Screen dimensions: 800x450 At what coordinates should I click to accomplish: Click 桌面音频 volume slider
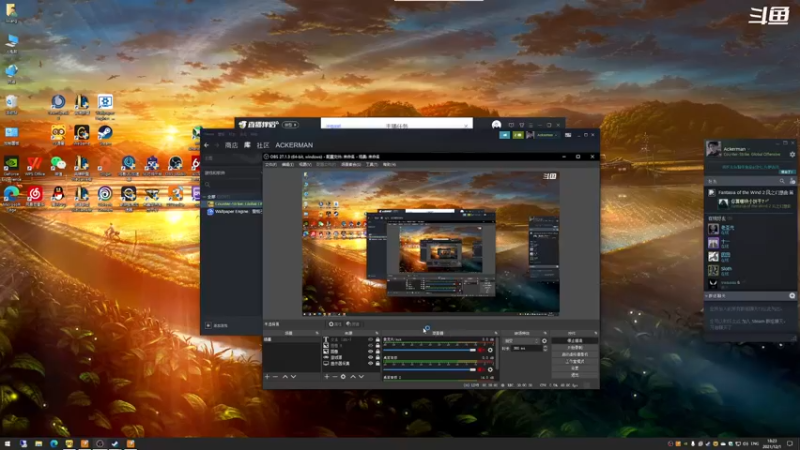tap(430, 369)
